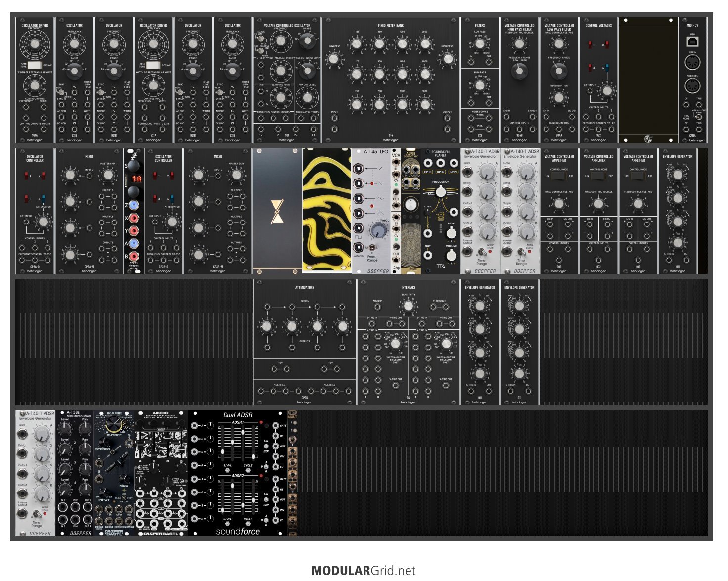Click the Clamping Point knob on the 921 oscillator

coord(280,98)
